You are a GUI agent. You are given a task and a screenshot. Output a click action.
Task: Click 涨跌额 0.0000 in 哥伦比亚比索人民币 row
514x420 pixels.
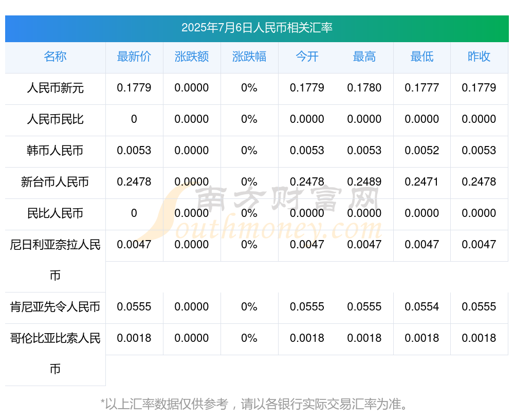(192, 338)
